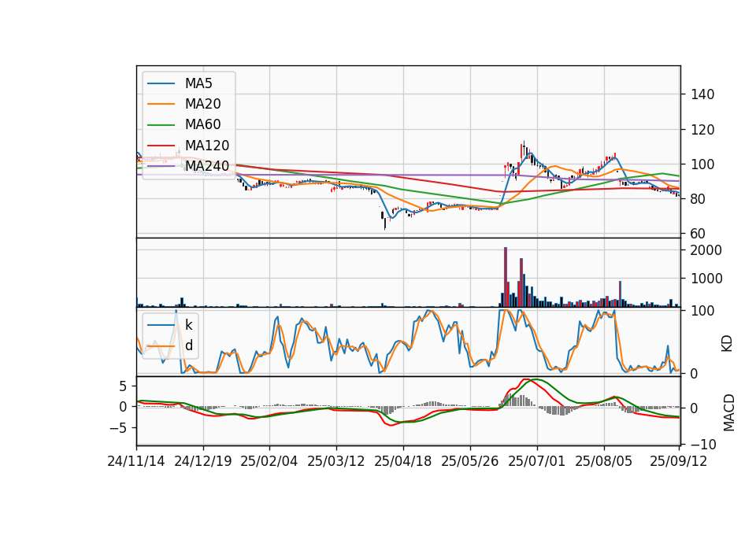Click the MA20 legend label
The height and width of the screenshot is (543, 756).
pyautogui.click(x=203, y=104)
